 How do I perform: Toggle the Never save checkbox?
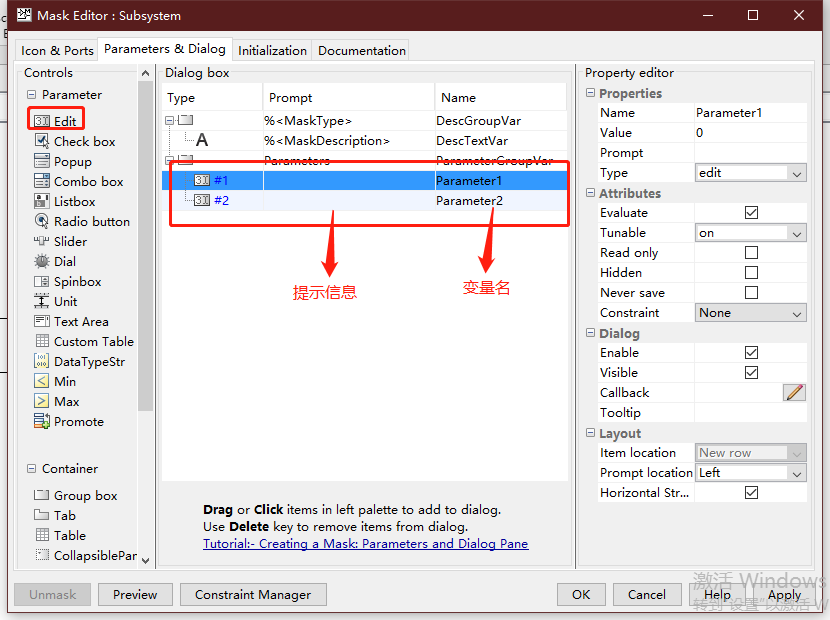(751, 293)
